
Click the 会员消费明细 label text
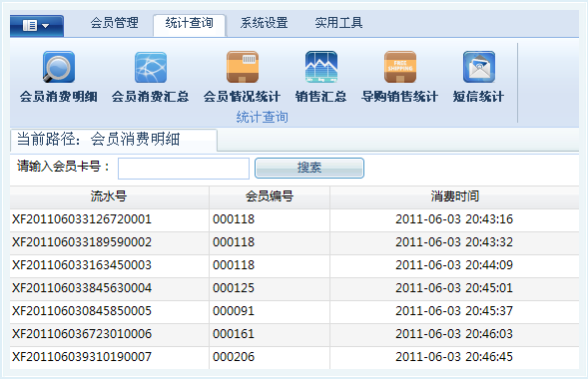point(59,97)
